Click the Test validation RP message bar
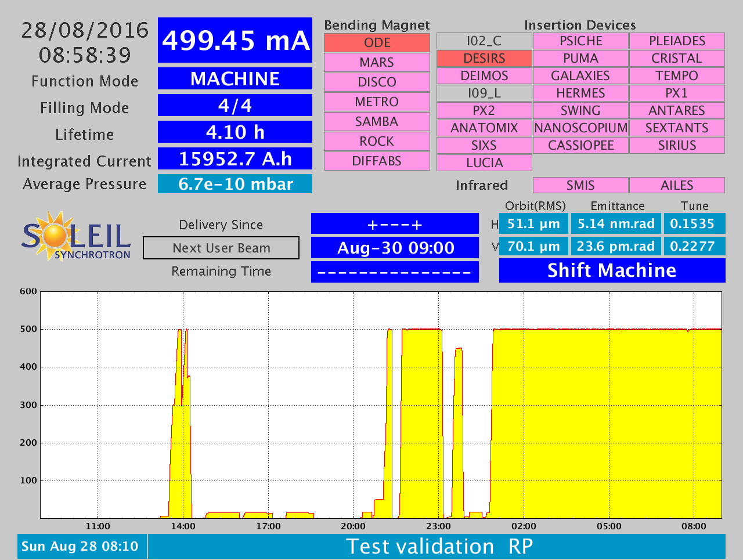The height and width of the screenshot is (560, 743). [x=437, y=547]
